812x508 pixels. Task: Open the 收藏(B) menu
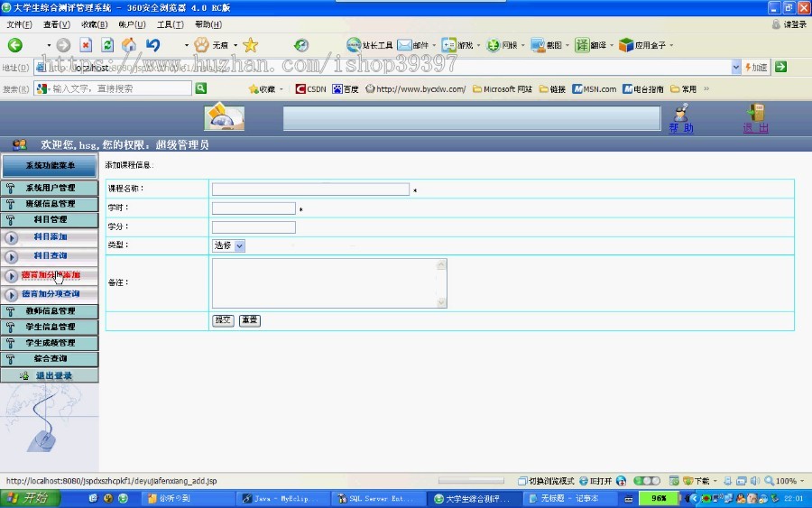point(94,24)
